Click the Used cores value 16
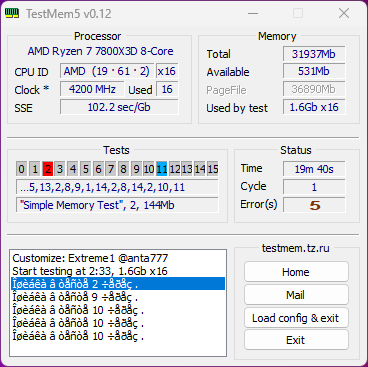The height and width of the screenshot is (367, 368). [x=167, y=89]
